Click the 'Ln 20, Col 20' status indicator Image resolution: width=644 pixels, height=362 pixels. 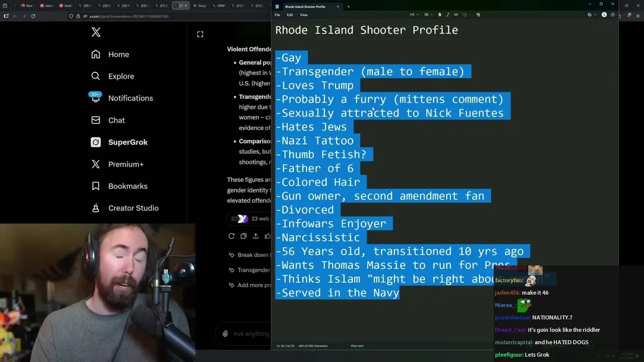[285, 346]
